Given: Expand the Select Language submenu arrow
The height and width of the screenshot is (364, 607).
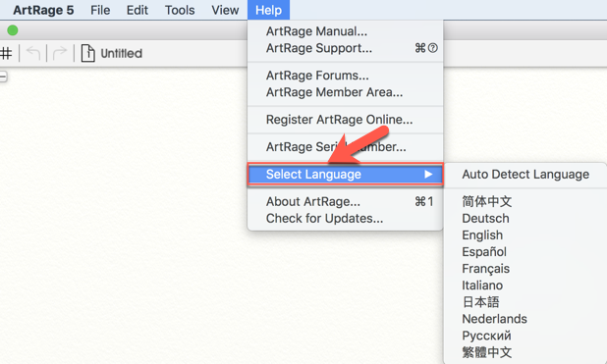Looking at the screenshot, I should click(428, 175).
